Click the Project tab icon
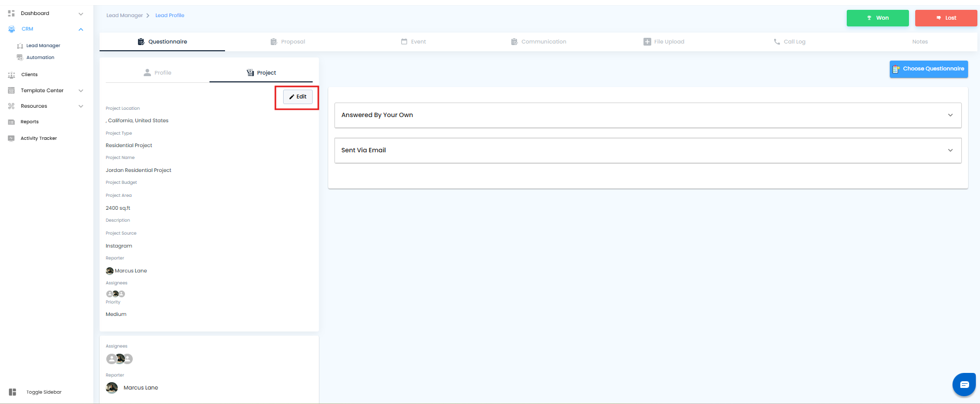980x404 pixels. coord(250,73)
